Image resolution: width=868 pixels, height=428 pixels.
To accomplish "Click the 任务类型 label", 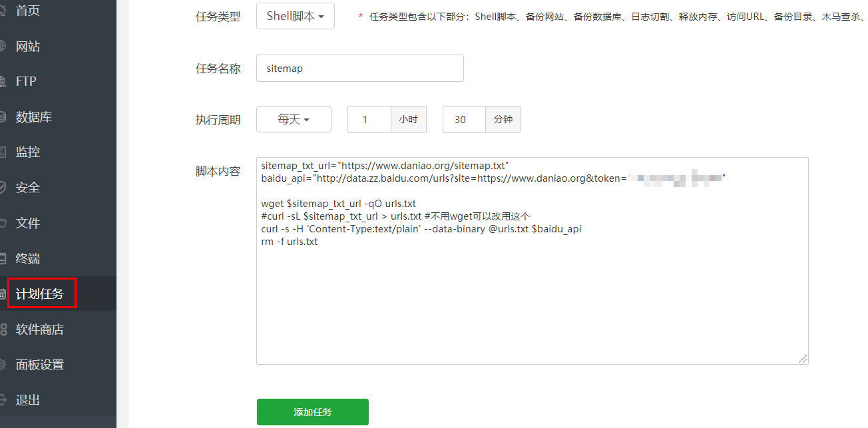I will (218, 17).
